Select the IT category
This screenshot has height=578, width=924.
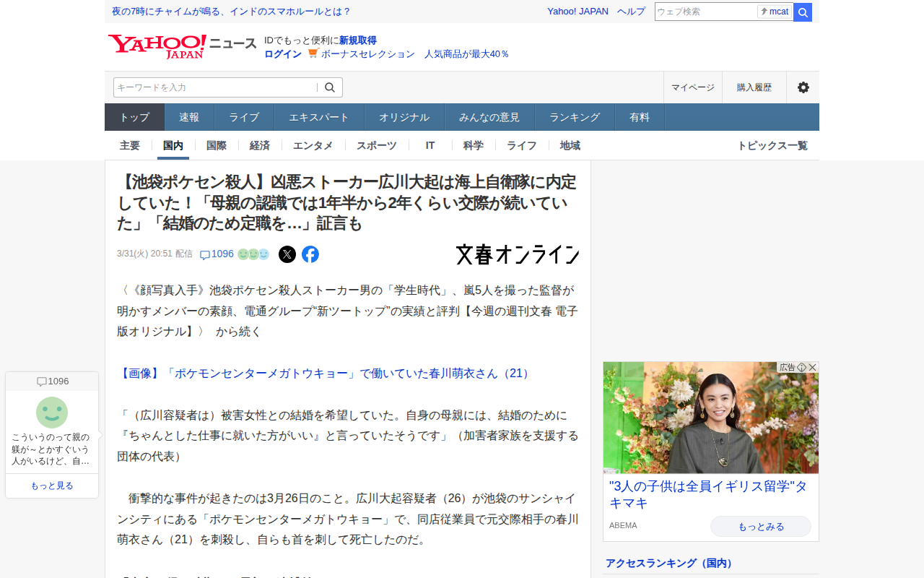pos(430,145)
